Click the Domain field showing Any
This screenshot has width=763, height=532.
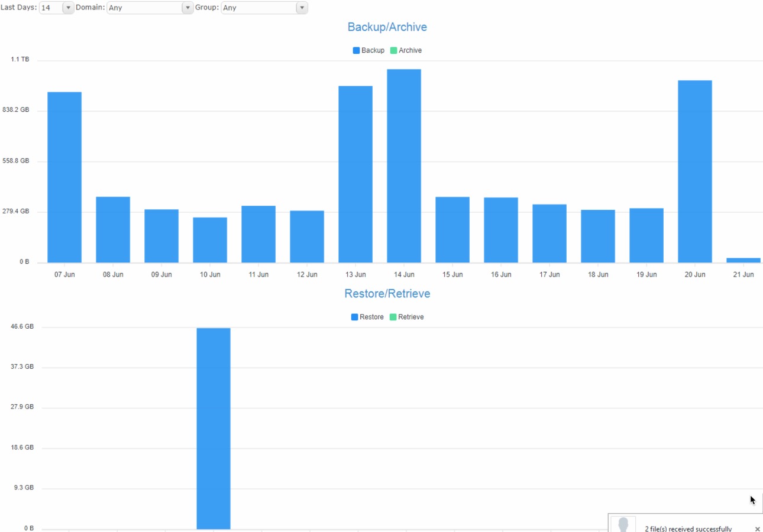pos(145,8)
